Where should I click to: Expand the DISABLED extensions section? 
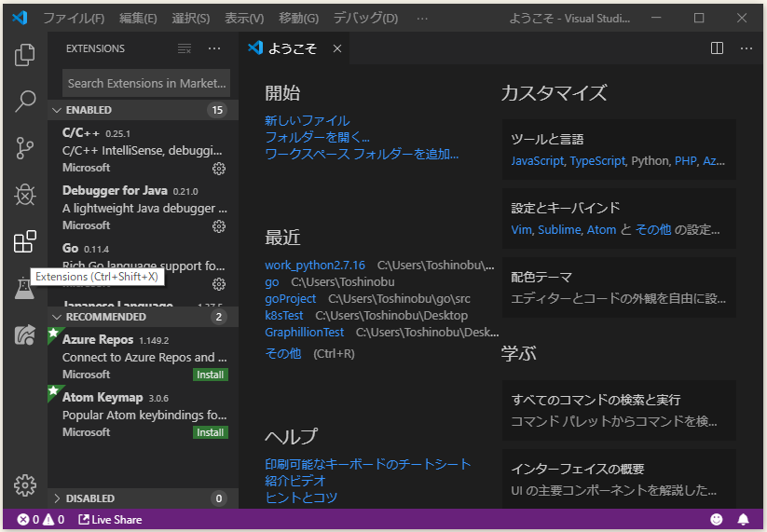click(x=143, y=498)
